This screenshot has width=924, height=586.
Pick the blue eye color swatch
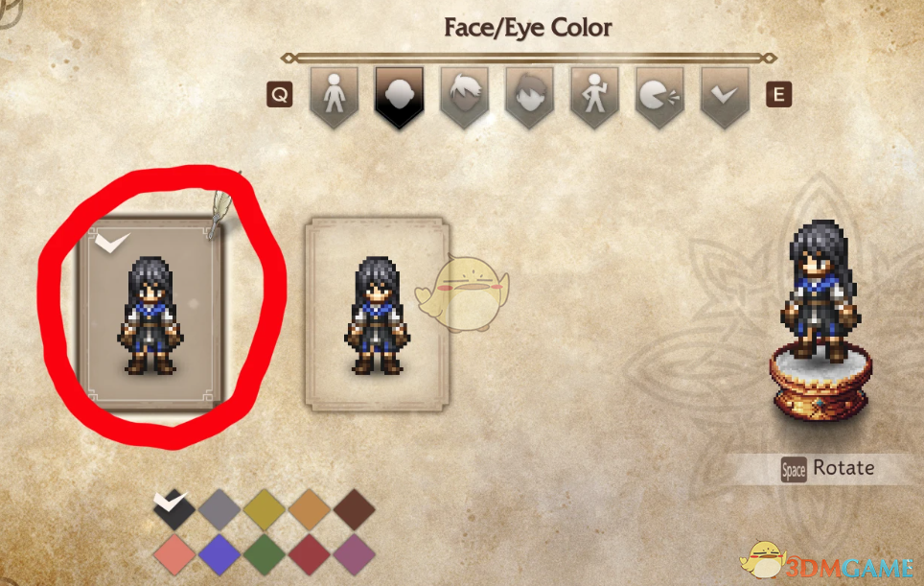pos(219,554)
